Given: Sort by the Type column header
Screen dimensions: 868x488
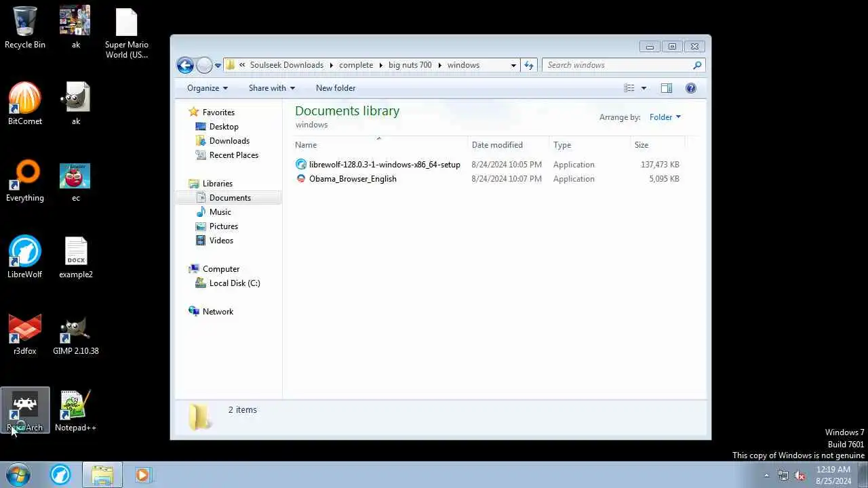Looking at the screenshot, I should pyautogui.click(x=589, y=144).
